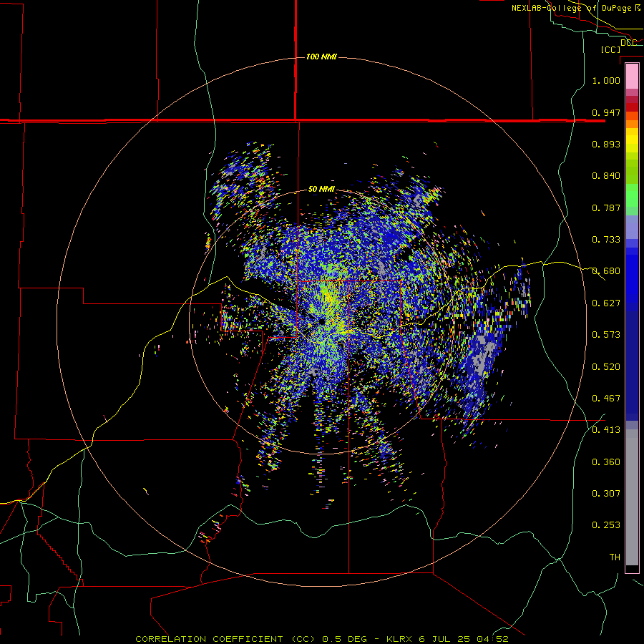The image size is (644, 644).
Task: Click the radar site center of the sweep
Action: pos(321,321)
